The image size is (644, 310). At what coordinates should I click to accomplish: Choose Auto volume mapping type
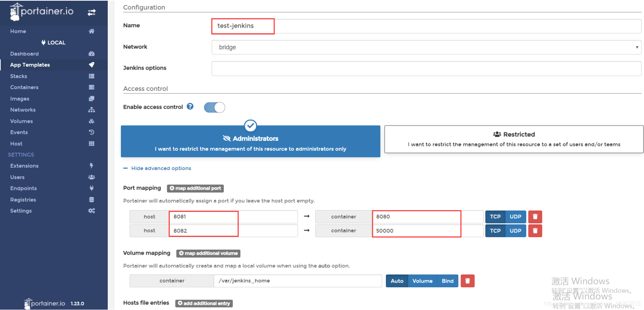pyautogui.click(x=397, y=281)
